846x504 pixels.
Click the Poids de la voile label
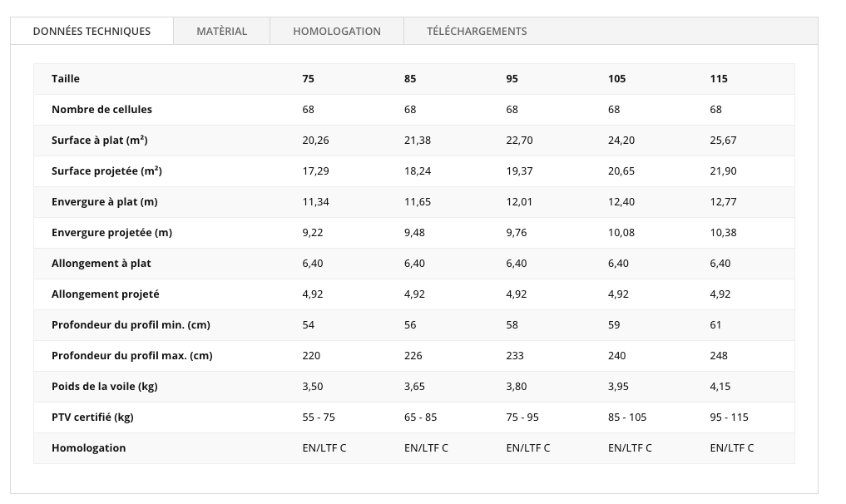[x=104, y=386]
